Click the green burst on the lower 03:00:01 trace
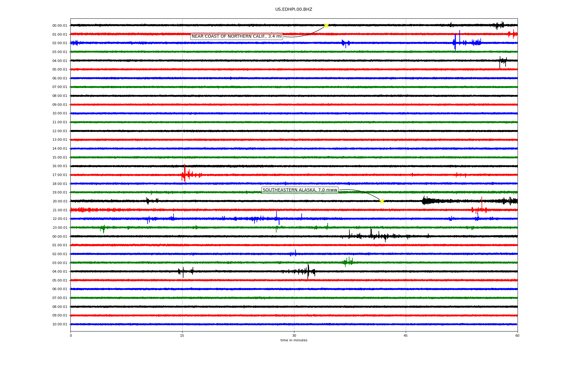This screenshot has width=588, height=368. 348,262
